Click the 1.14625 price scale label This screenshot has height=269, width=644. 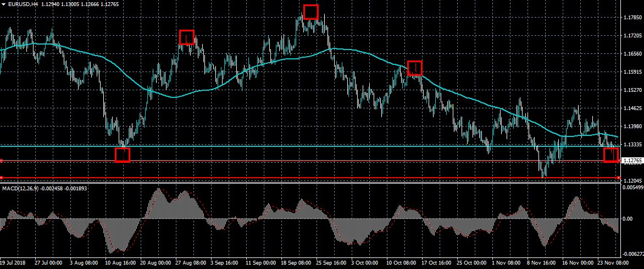click(x=633, y=108)
